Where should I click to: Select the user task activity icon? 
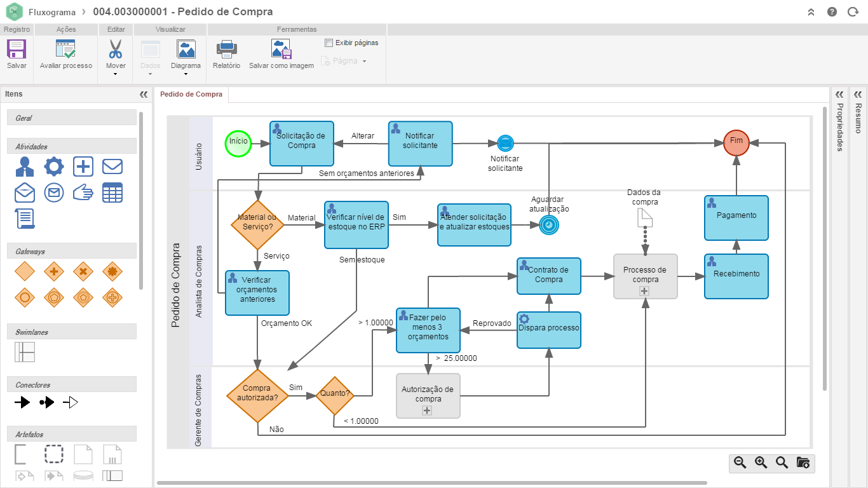click(x=25, y=166)
